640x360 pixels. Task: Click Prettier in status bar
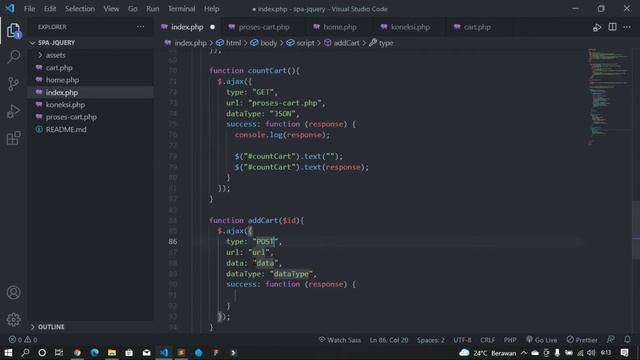tap(582, 340)
